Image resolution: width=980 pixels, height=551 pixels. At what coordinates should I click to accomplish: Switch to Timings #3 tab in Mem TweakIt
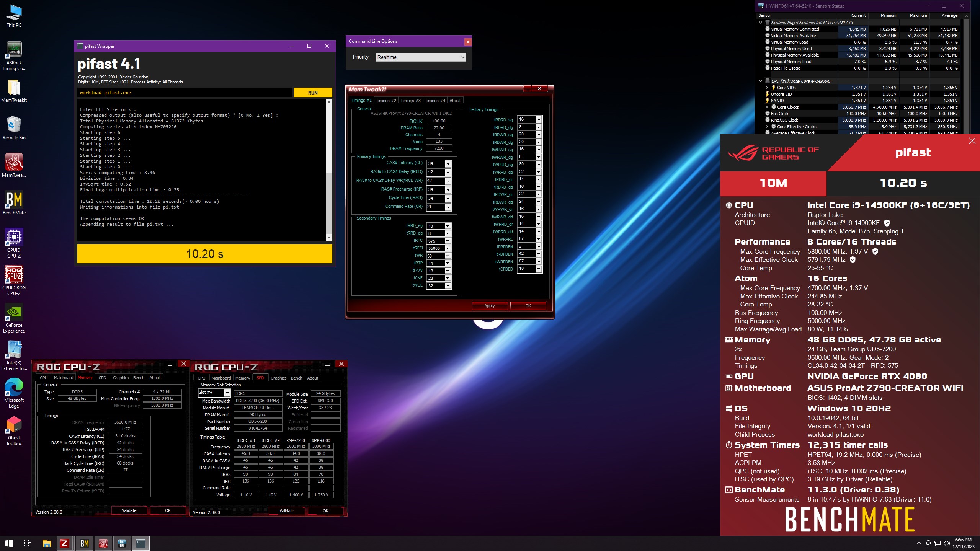tap(410, 101)
